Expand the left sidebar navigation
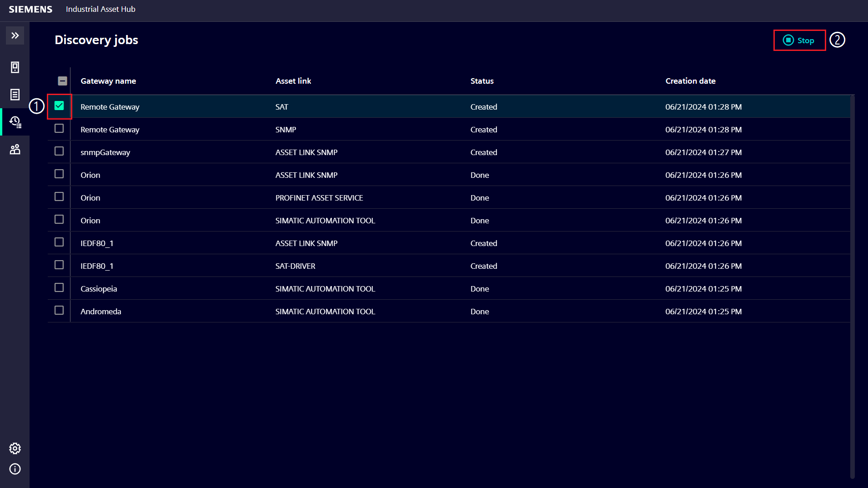 tap(15, 35)
